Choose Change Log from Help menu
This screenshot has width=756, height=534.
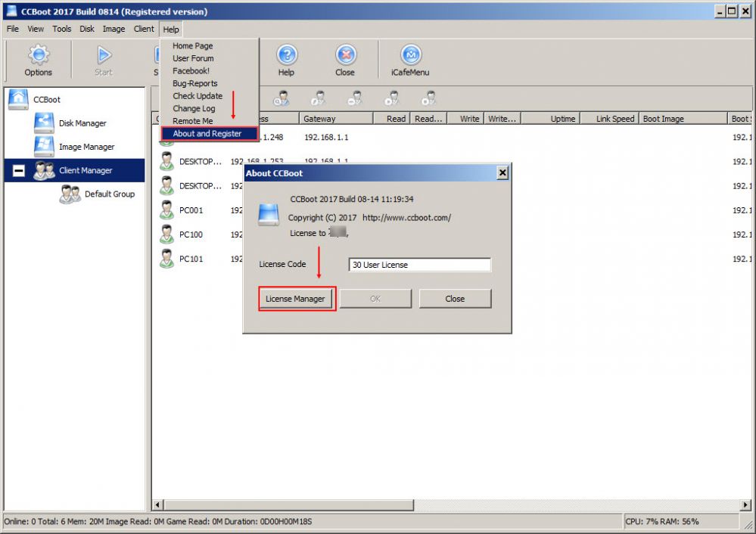[194, 108]
